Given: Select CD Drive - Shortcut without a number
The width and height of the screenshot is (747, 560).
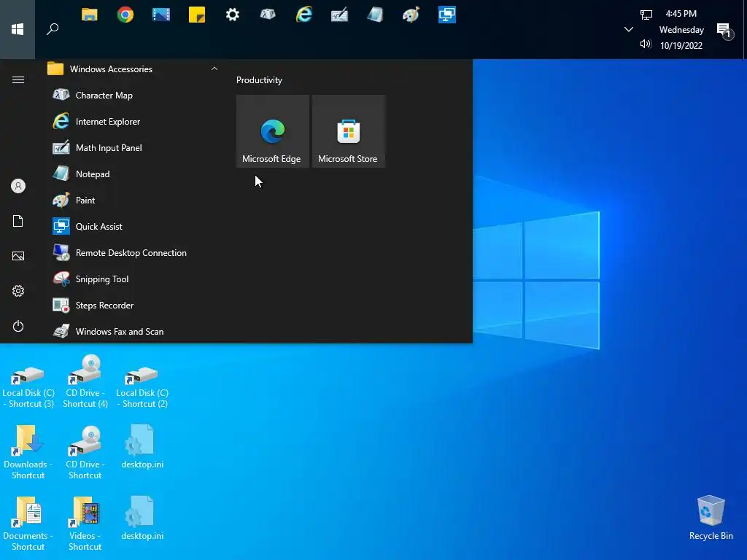Looking at the screenshot, I should point(85,452).
